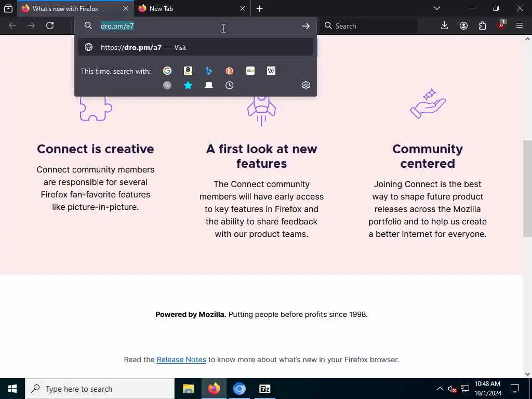Screen dimensions: 532x399
Task: Search this time with Google
Action: tap(167, 71)
